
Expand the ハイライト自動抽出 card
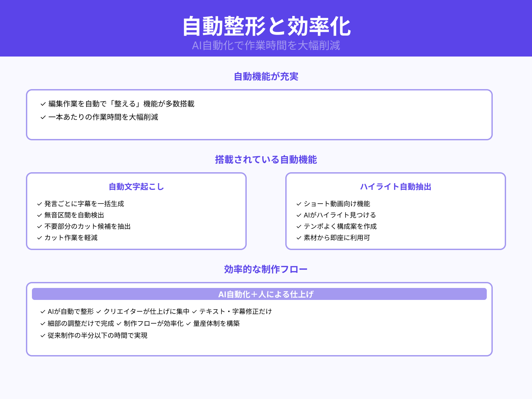pyautogui.click(x=396, y=187)
